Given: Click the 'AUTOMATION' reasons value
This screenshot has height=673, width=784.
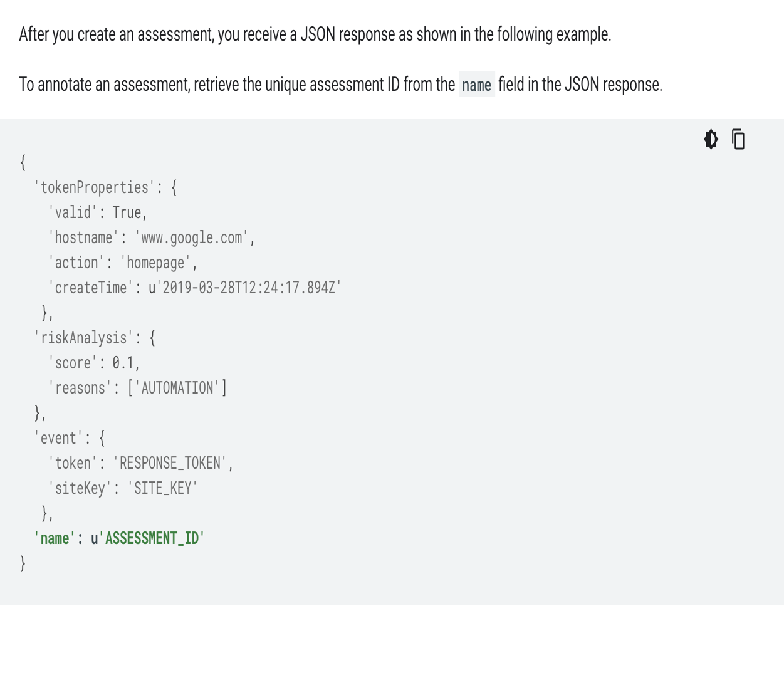Looking at the screenshot, I should [177, 388].
